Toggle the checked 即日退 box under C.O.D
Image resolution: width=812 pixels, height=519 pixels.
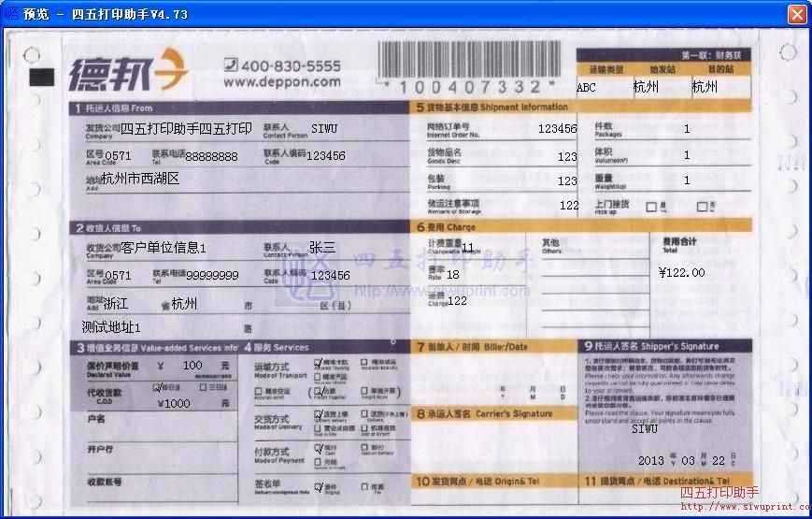pyautogui.click(x=157, y=387)
